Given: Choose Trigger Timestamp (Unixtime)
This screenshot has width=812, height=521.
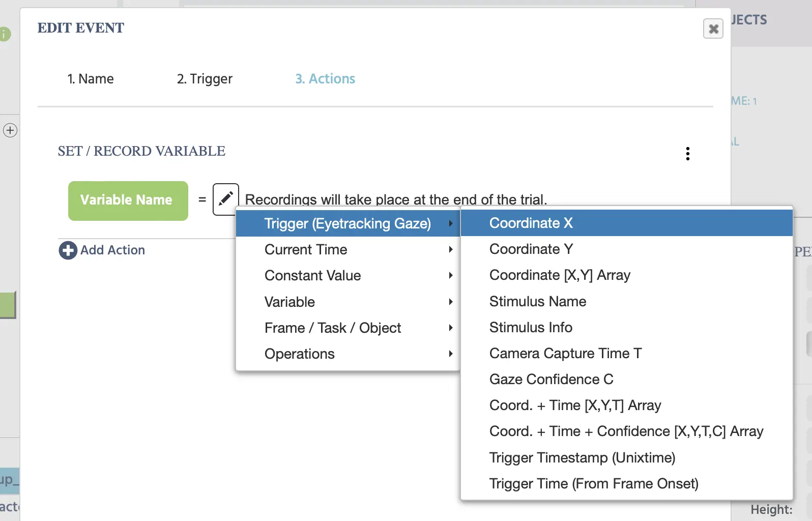Looking at the screenshot, I should pos(582,457).
